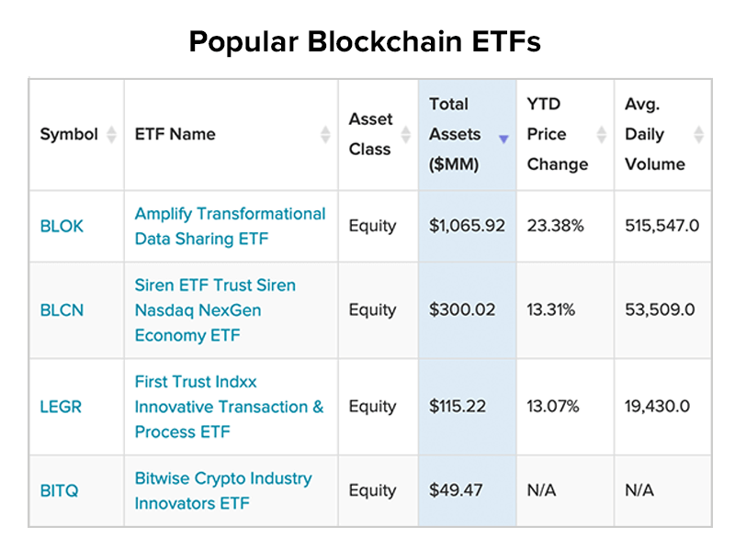The width and height of the screenshot is (735, 560).
Task: Click the Popular Blockchain ETFs title
Action: [366, 41]
